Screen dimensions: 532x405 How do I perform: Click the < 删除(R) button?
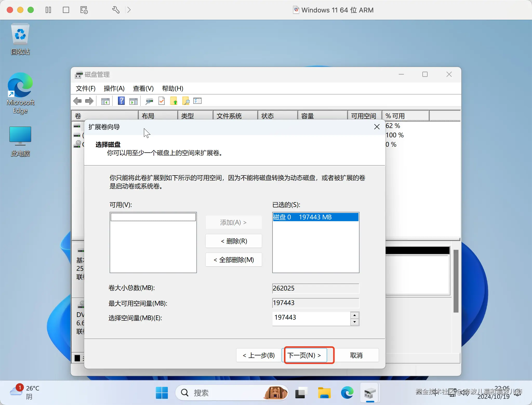234,241
